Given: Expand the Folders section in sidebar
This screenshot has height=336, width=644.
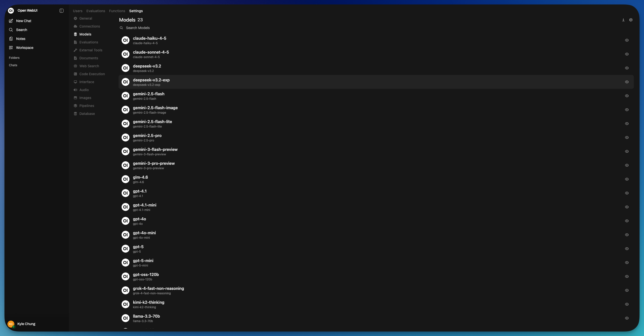Looking at the screenshot, I should [x=14, y=58].
